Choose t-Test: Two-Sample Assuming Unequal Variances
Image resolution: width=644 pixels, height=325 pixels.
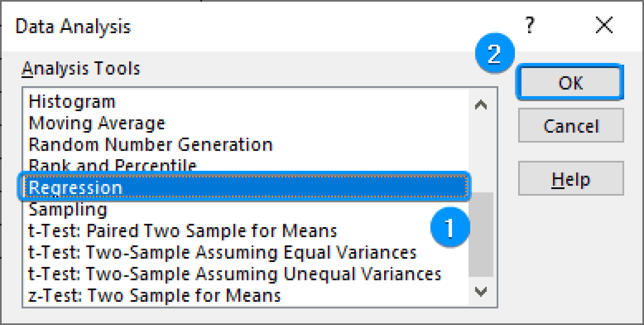click(233, 274)
